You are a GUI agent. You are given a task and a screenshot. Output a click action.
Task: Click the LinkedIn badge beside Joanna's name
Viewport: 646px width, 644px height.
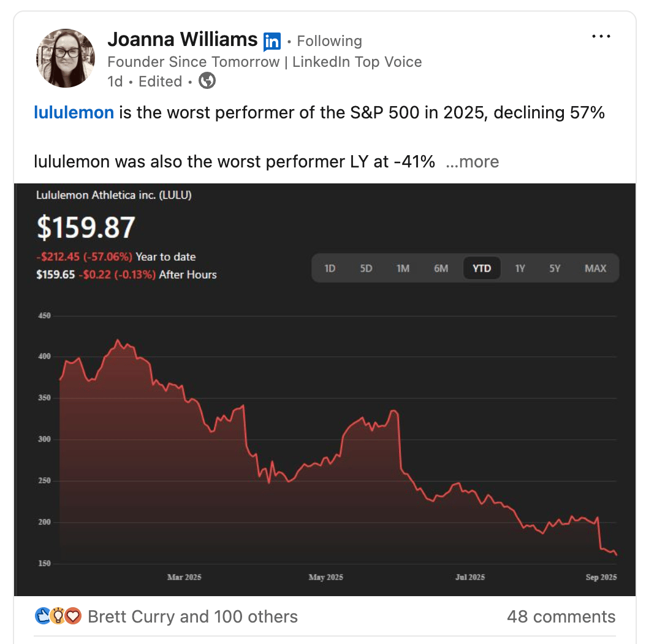[272, 42]
